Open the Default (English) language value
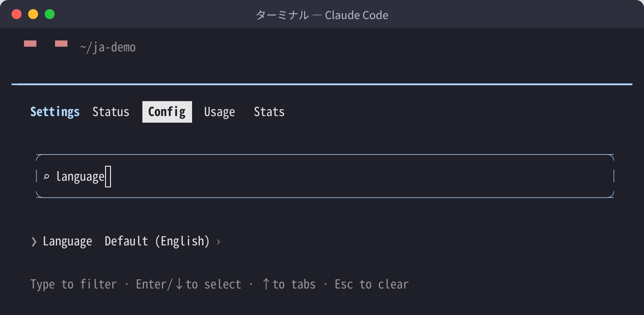Viewport: 644px width, 315px height. (x=157, y=241)
